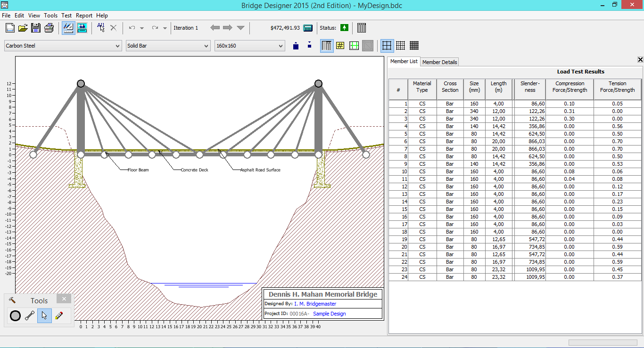Activate the Eraser tool
The width and height of the screenshot is (644, 348).
59,316
